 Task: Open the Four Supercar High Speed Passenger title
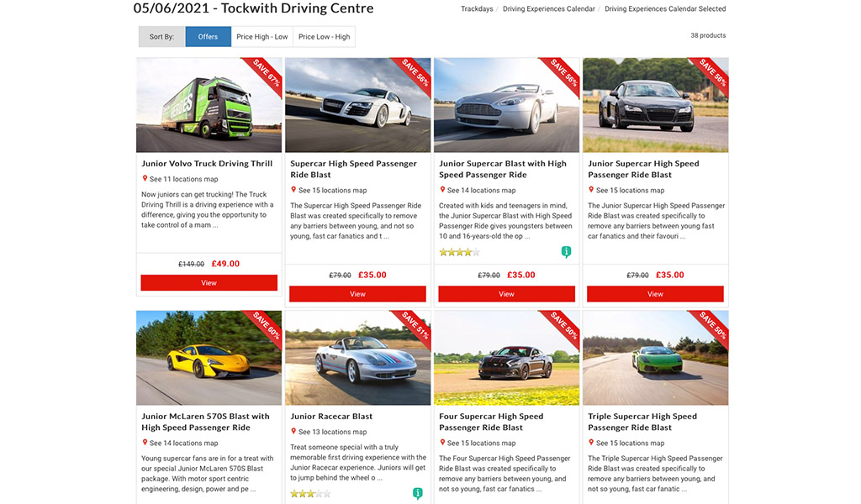click(491, 422)
